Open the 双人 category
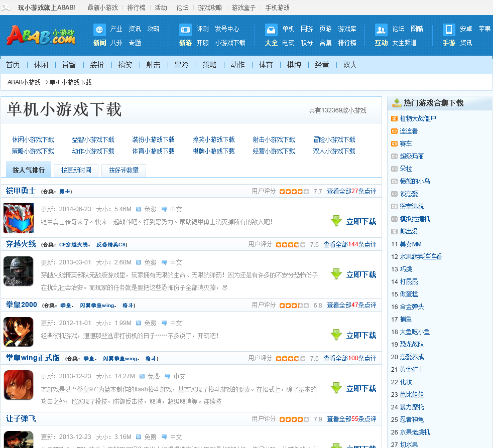This screenshot has height=448, width=493. pos(350,65)
